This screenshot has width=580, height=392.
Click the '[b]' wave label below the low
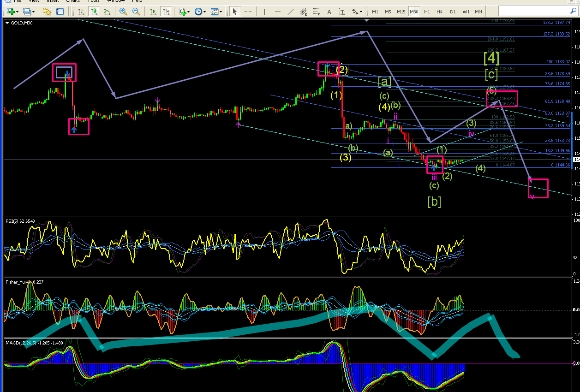(x=434, y=201)
